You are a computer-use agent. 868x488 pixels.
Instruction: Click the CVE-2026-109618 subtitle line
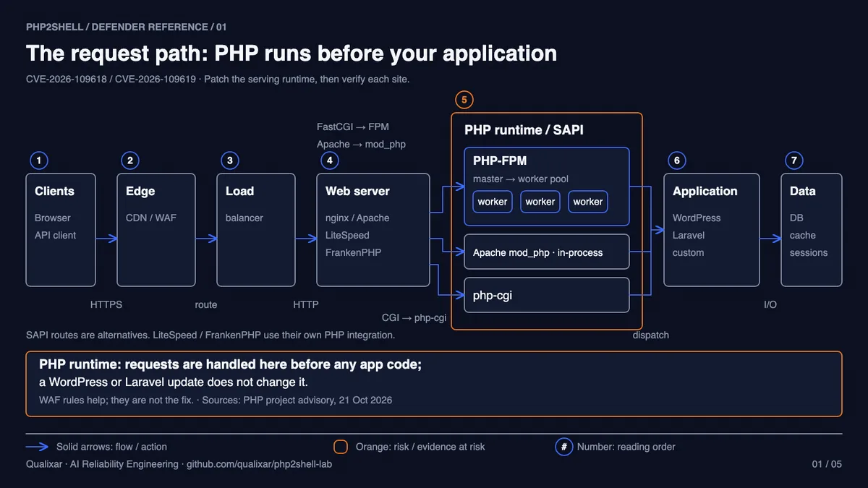point(218,79)
